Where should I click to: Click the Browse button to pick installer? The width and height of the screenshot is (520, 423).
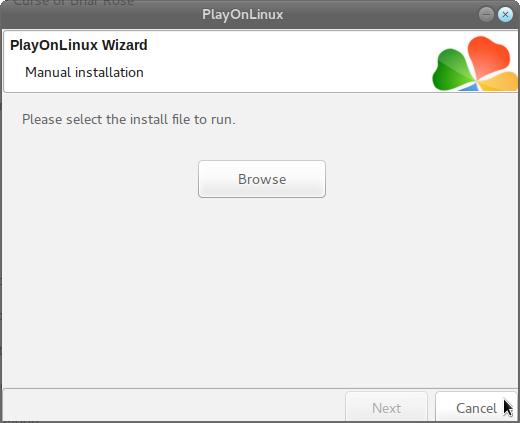(262, 179)
